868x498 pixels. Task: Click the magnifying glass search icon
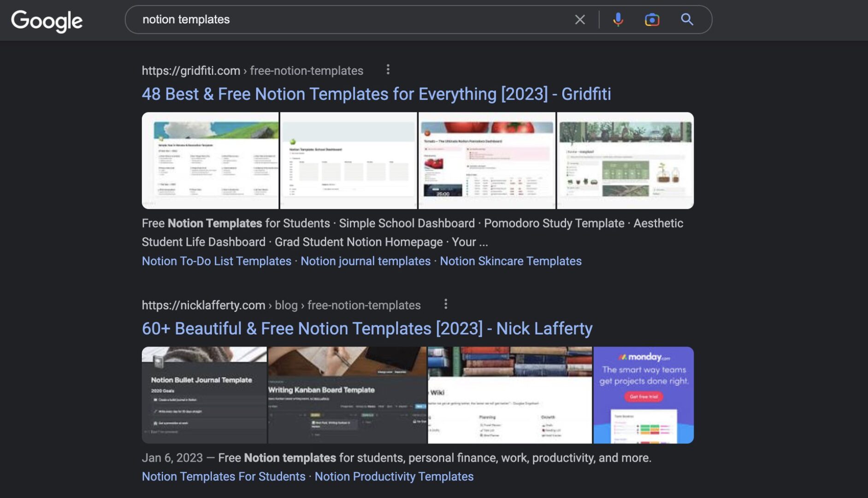(686, 19)
